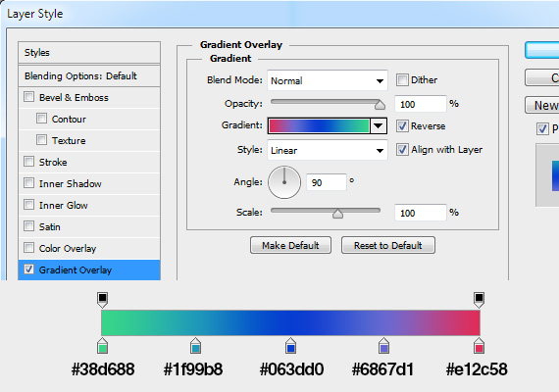The image size is (559, 392).
Task: Enable the Stroke checkbox
Action: coord(28,162)
